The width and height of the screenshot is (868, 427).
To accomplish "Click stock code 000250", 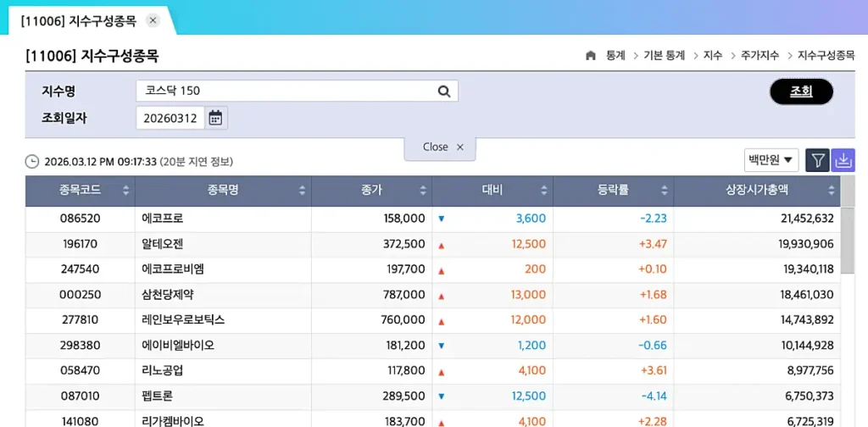I will click(81, 295).
